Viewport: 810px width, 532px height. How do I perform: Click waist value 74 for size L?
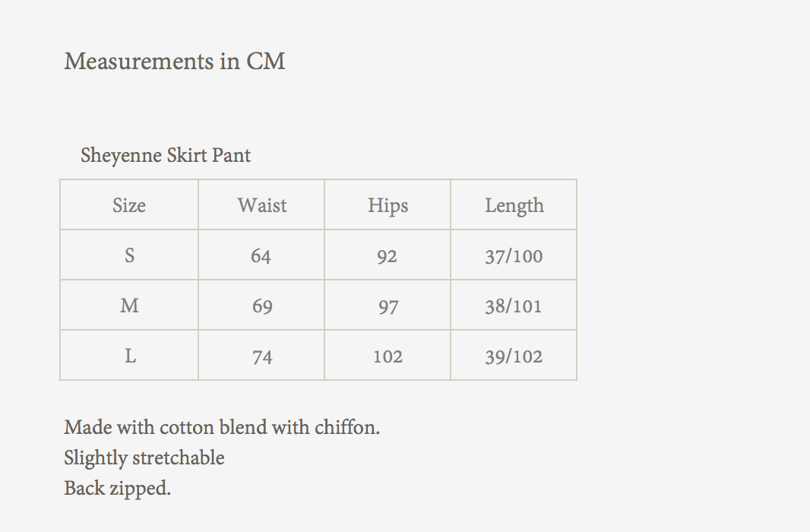tap(262, 356)
